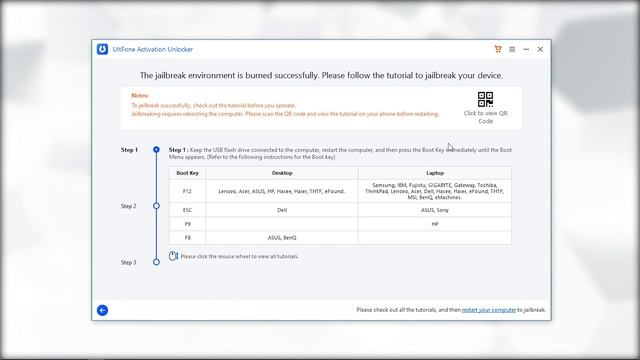Click the QR code icon

pos(485,100)
